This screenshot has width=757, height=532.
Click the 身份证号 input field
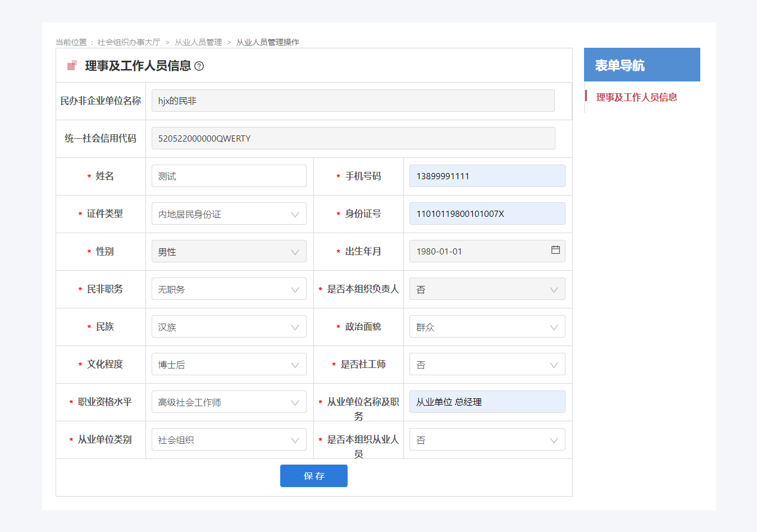(x=487, y=214)
